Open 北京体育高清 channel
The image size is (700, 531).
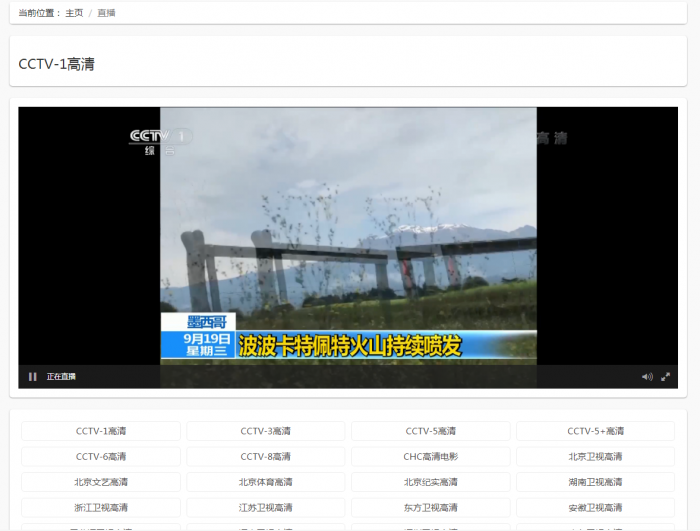tap(266, 482)
